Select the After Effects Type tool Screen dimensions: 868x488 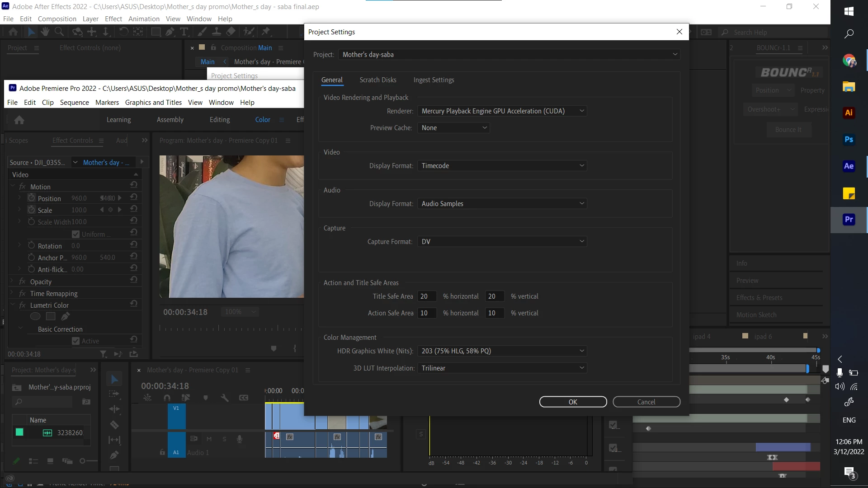coord(184,32)
